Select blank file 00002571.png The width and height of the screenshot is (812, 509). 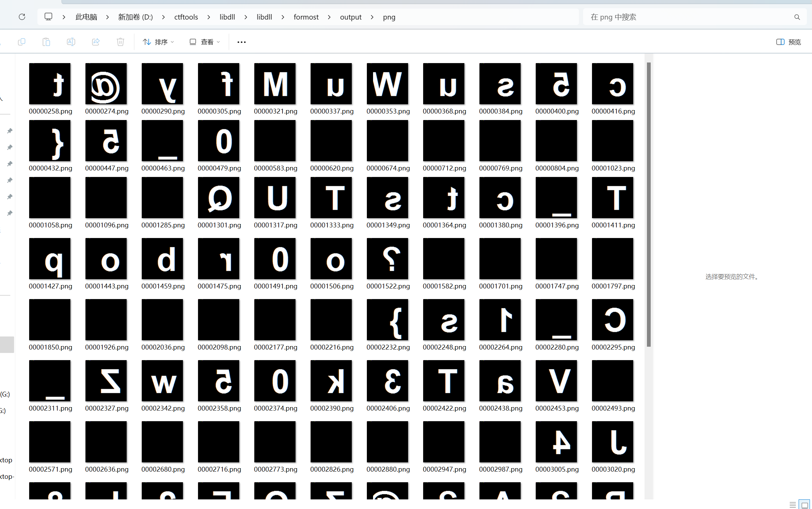(50, 442)
